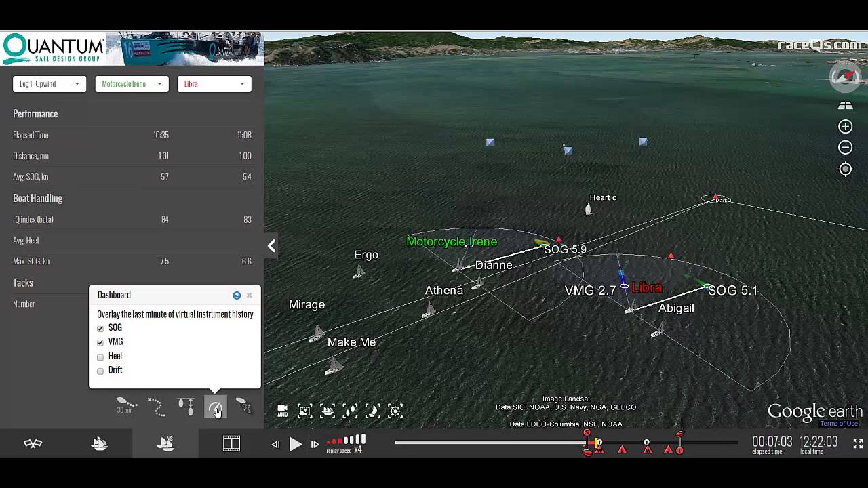Select the Dianne boat label
The image size is (868, 488).
click(x=494, y=266)
